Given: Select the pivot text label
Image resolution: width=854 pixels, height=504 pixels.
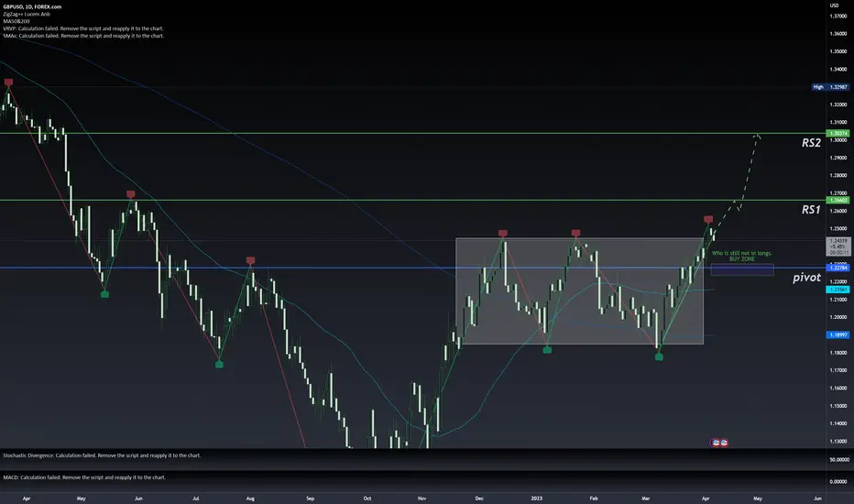Looking at the screenshot, I should pyautogui.click(x=806, y=278).
